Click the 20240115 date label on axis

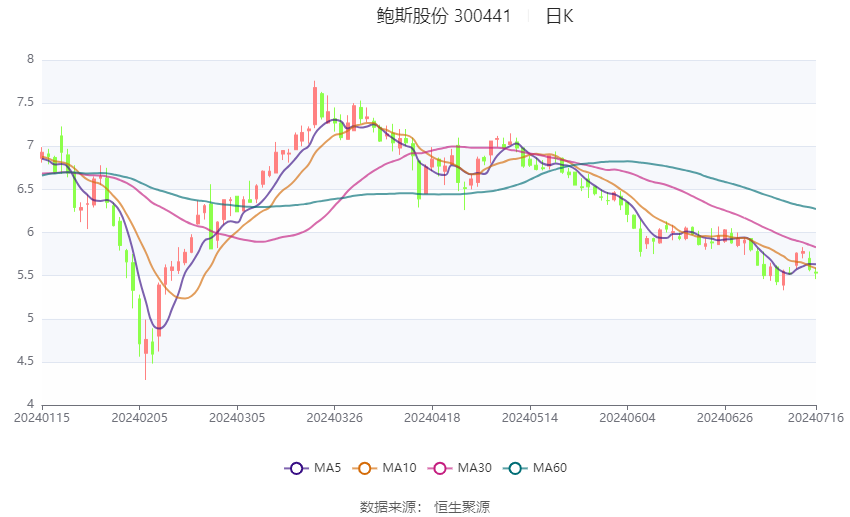click(x=42, y=416)
